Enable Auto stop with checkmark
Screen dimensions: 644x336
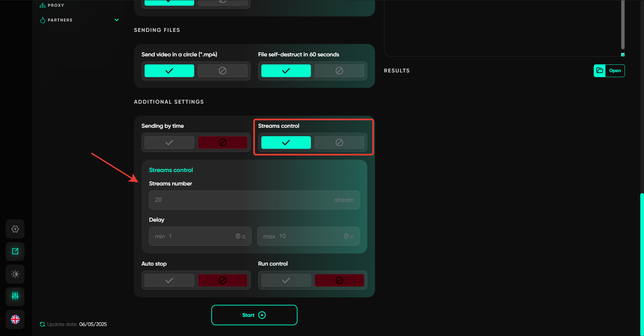[169, 280]
